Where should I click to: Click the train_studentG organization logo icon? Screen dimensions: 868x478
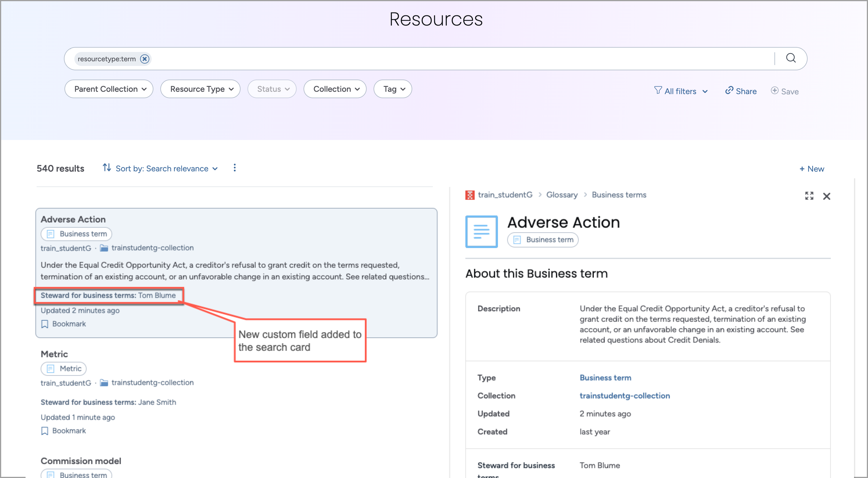pyautogui.click(x=470, y=195)
